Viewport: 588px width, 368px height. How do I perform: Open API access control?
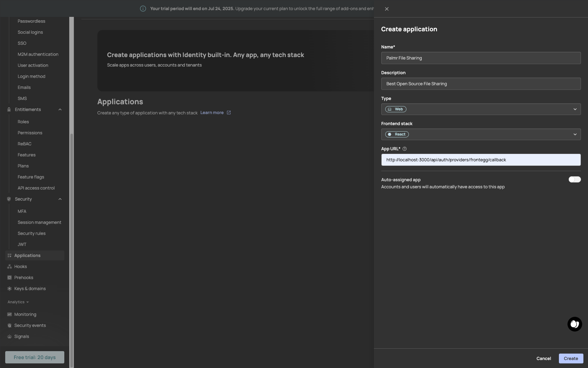click(x=36, y=188)
